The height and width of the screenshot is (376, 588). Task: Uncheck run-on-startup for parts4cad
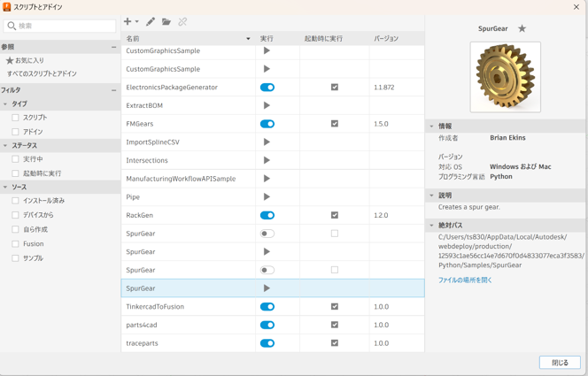pos(335,325)
